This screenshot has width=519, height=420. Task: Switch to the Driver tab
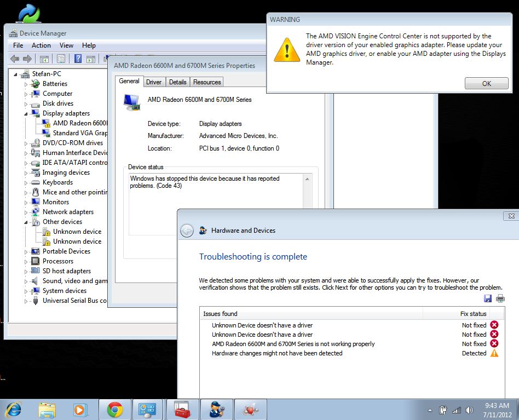coord(154,82)
